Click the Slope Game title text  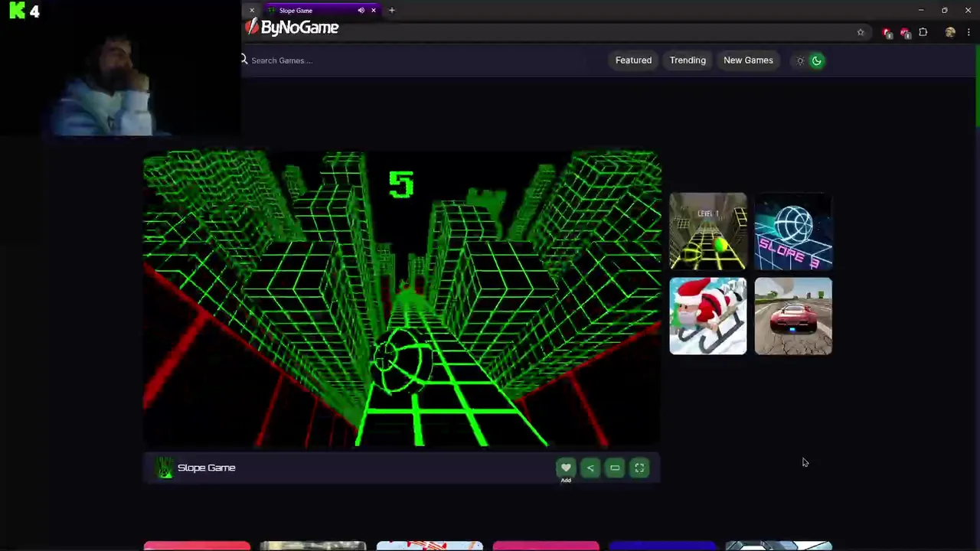point(207,468)
